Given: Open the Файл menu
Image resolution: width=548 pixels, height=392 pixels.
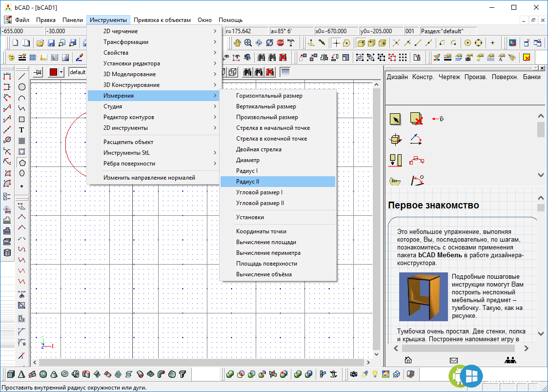Looking at the screenshot, I should click(22, 20).
